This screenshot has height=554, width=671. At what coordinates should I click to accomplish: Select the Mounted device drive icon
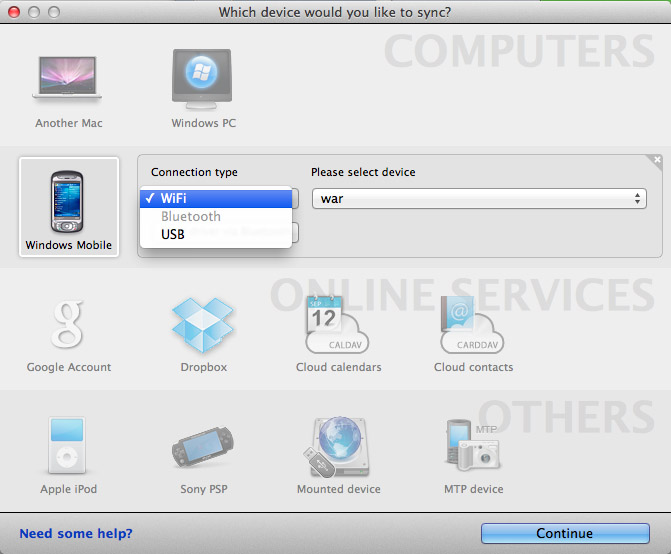pyautogui.click(x=337, y=447)
